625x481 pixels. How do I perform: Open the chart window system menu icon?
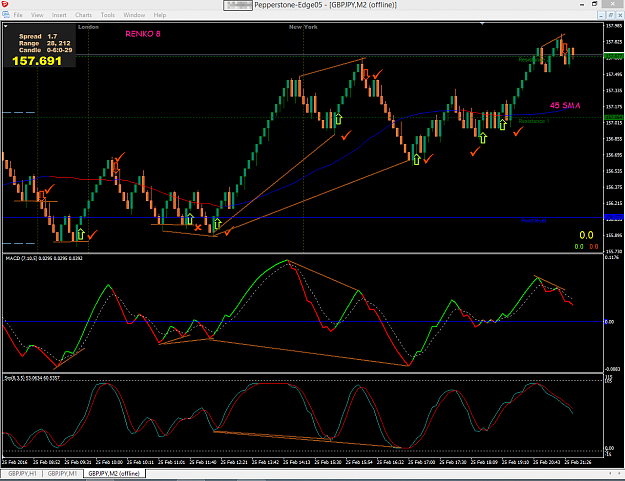point(6,15)
